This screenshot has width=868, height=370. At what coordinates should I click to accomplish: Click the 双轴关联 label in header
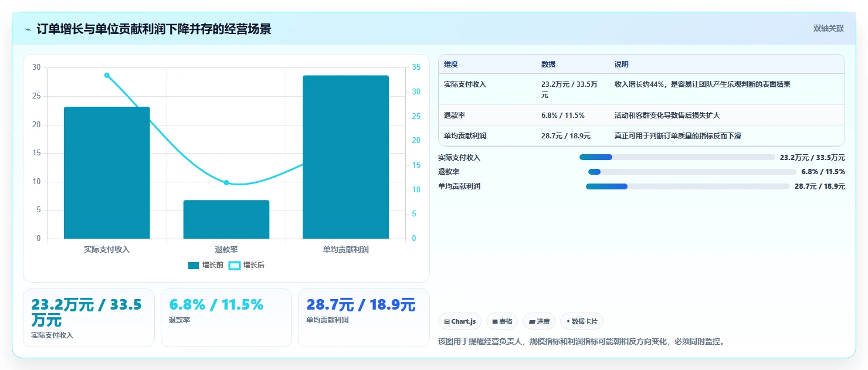point(828,29)
